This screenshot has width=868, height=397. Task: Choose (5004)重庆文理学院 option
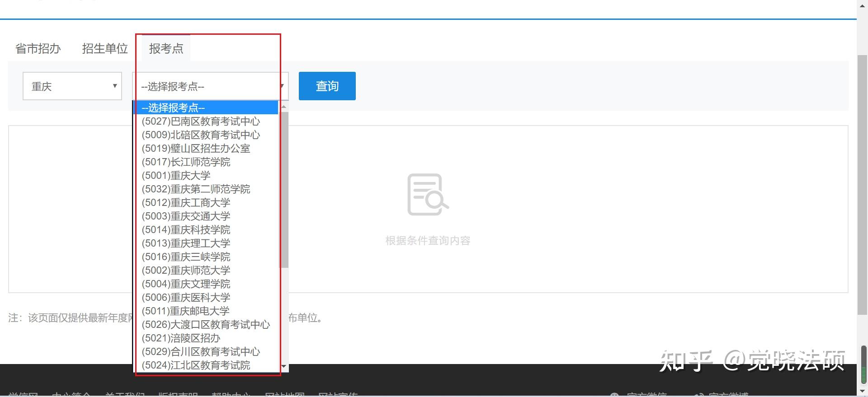click(206, 284)
